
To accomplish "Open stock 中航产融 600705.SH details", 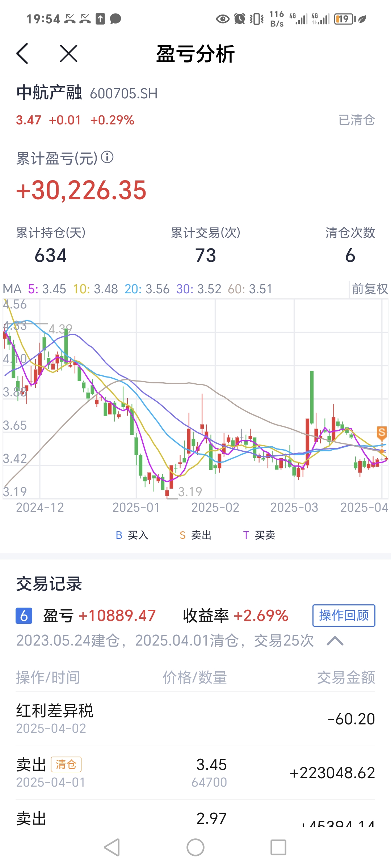I will [87, 93].
